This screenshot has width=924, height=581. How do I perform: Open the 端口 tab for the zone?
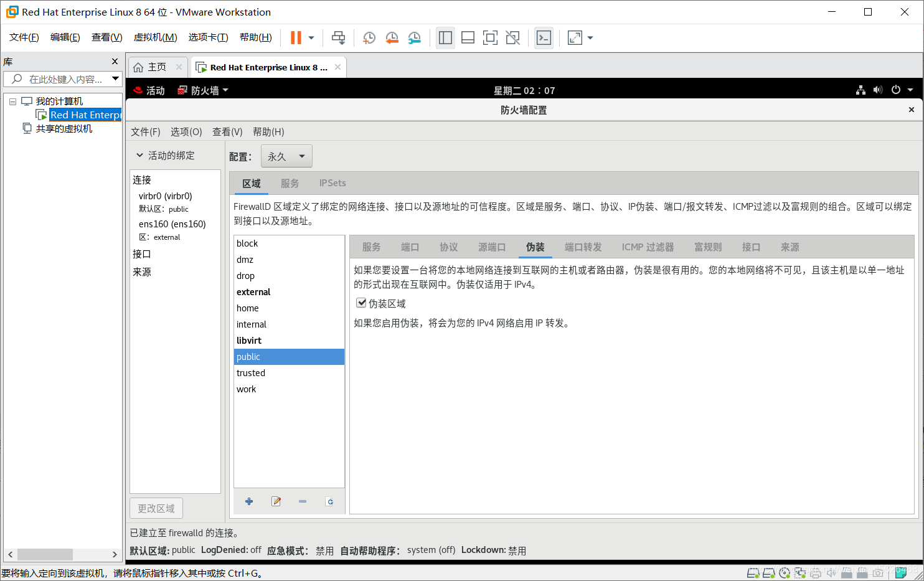pos(410,247)
